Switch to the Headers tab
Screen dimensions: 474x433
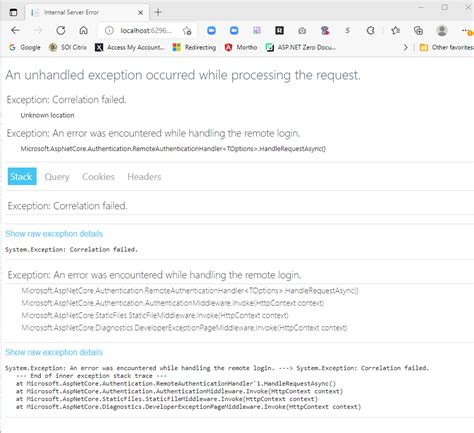pos(144,177)
